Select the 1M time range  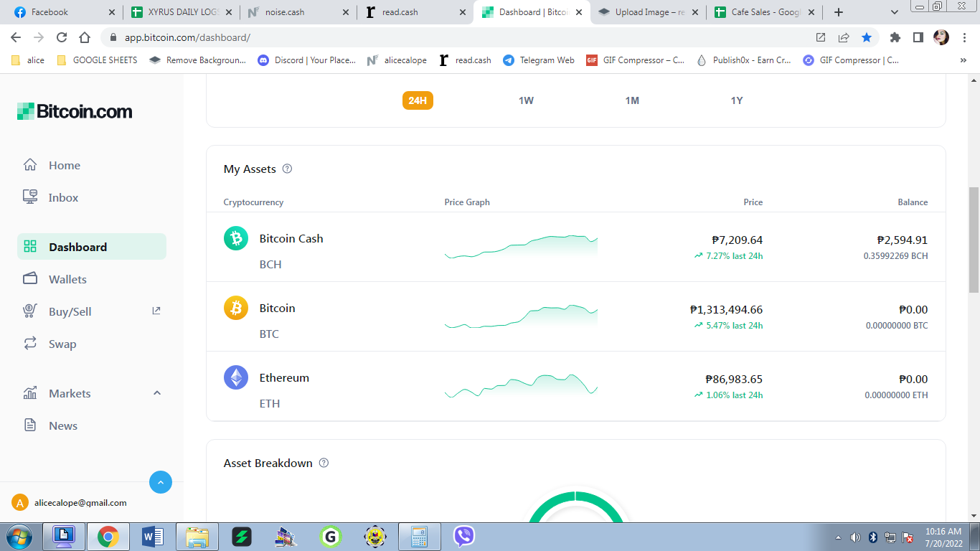632,100
